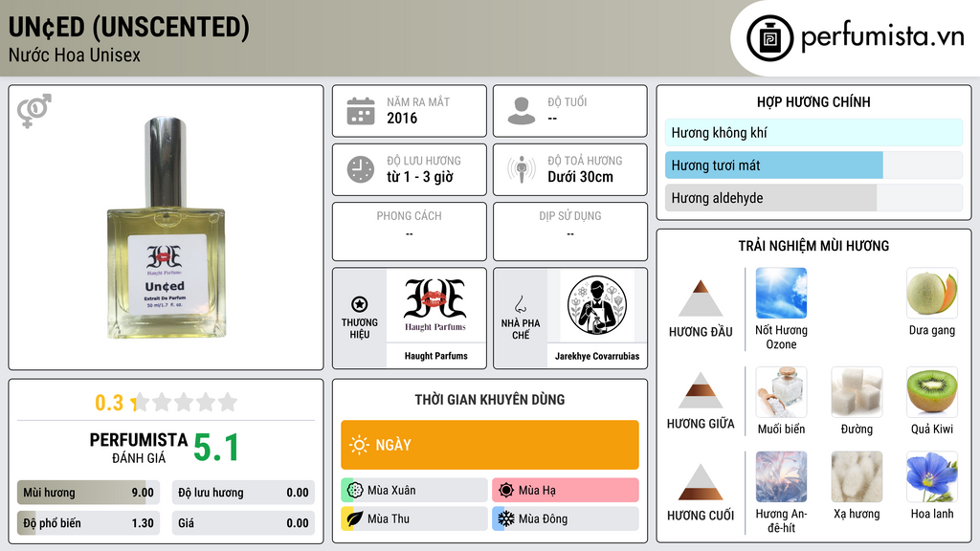Click the nose icon above Nhà Pha Chế

[520, 304]
